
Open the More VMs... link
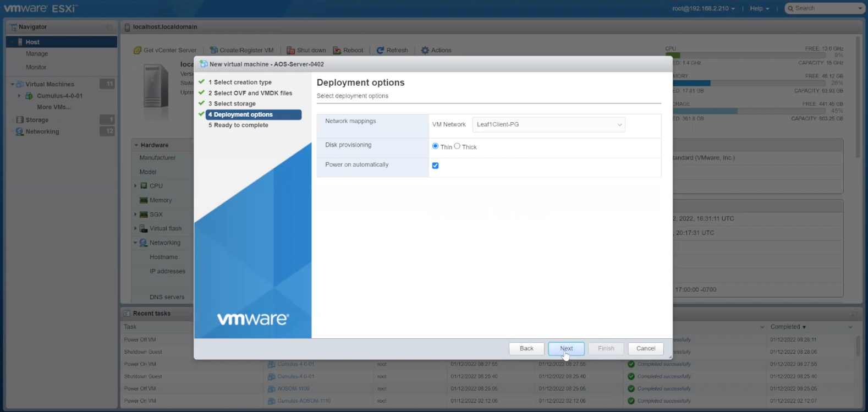[x=54, y=107]
